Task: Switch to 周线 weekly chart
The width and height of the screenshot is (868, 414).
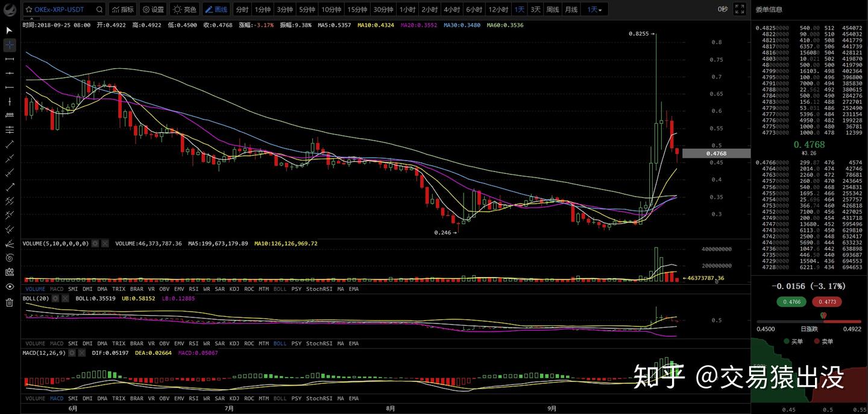Action: pyautogui.click(x=553, y=10)
